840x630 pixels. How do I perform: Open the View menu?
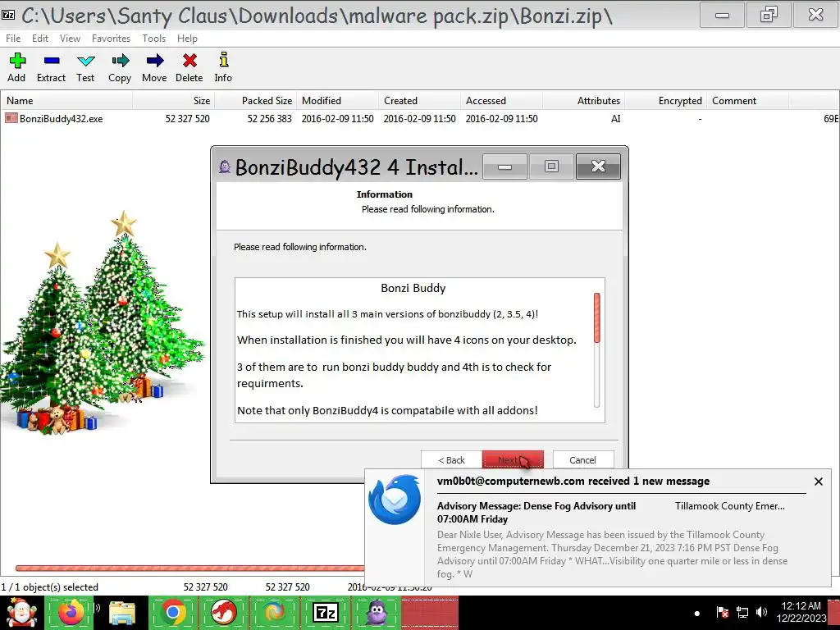pyautogui.click(x=70, y=39)
